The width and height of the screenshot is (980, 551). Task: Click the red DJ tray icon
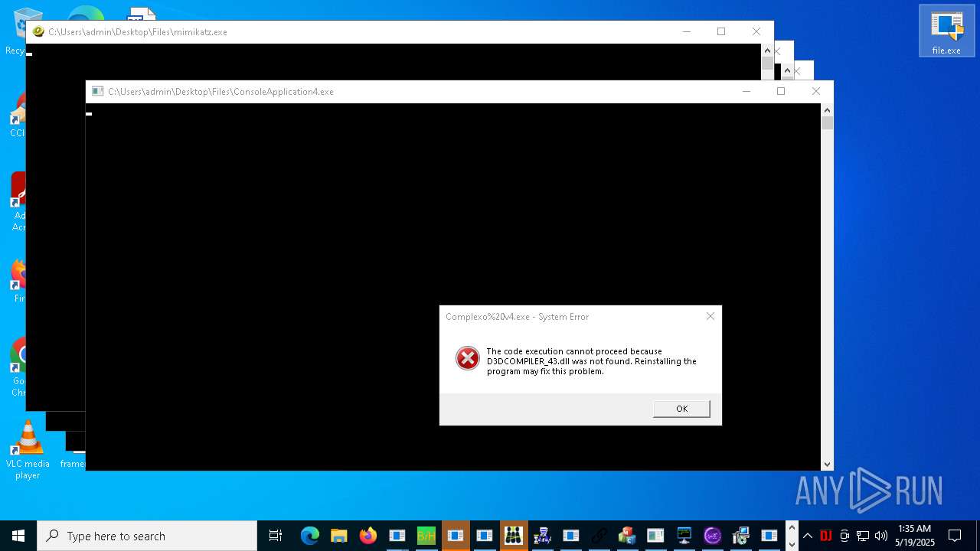[826, 536]
